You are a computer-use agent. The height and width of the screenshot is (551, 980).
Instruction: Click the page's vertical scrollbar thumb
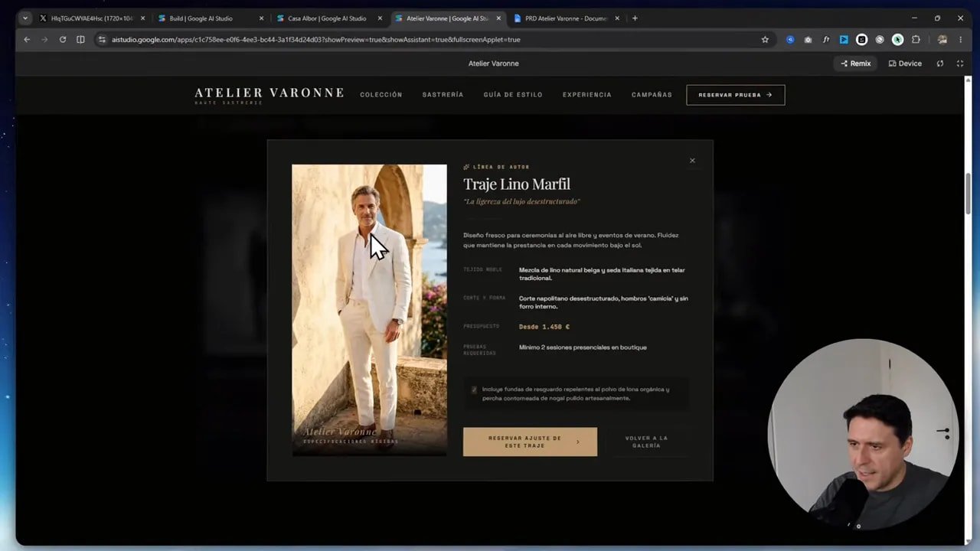969,193
